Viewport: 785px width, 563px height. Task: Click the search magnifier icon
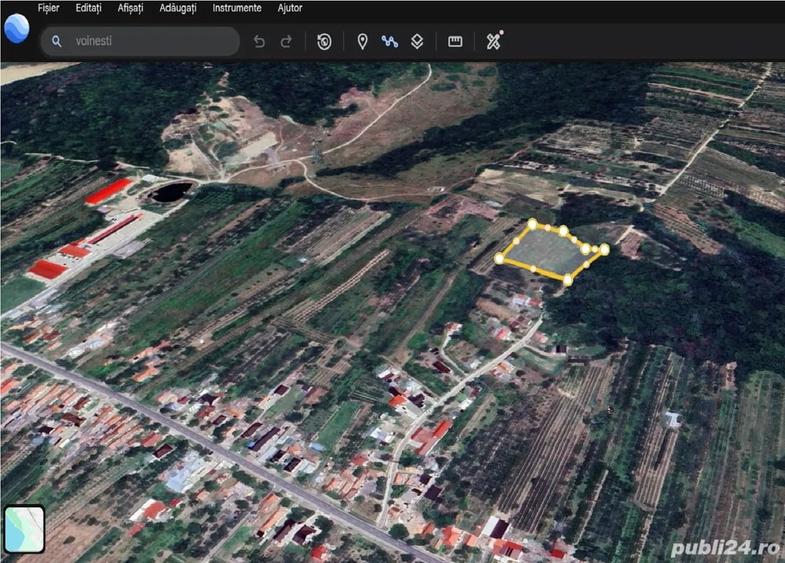click(x=57, y=41)
